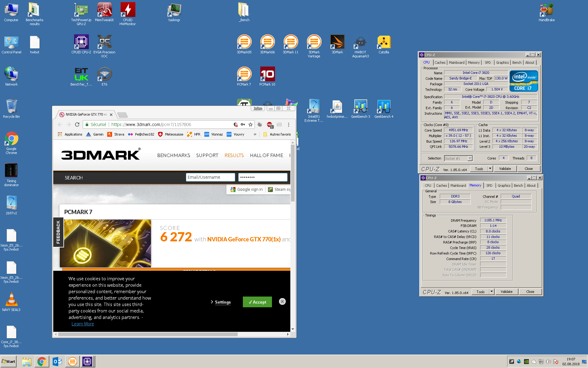Open 3DMark Vantage desktop icon
Screen dimensions: 588x368
click(314, 46)
